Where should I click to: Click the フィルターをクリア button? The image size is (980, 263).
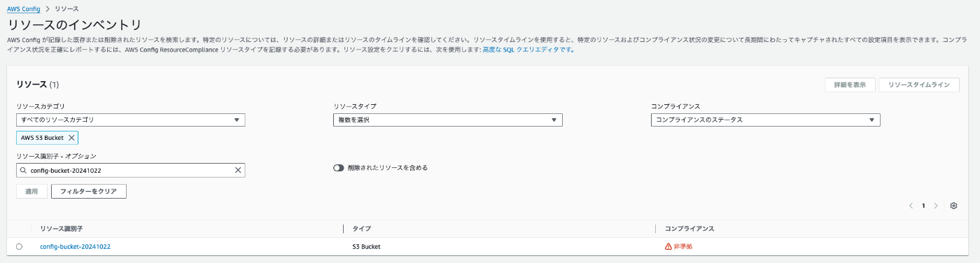[89, 191]
